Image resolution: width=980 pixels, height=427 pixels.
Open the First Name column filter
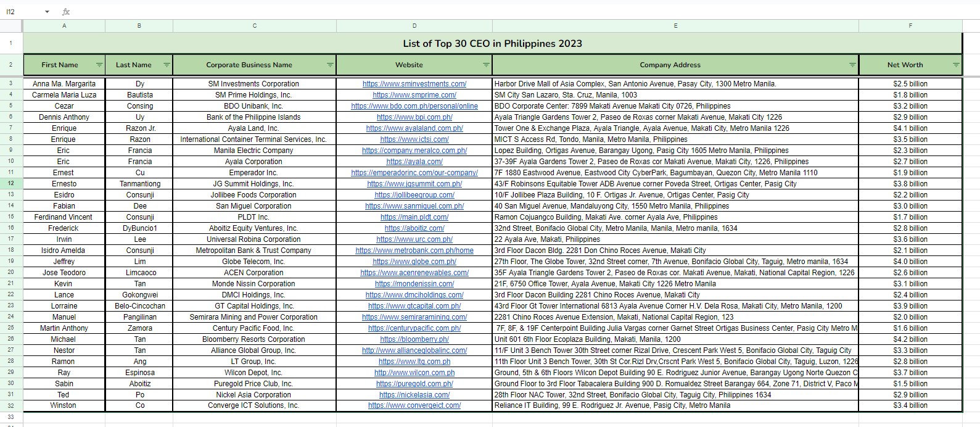[99, 65]
